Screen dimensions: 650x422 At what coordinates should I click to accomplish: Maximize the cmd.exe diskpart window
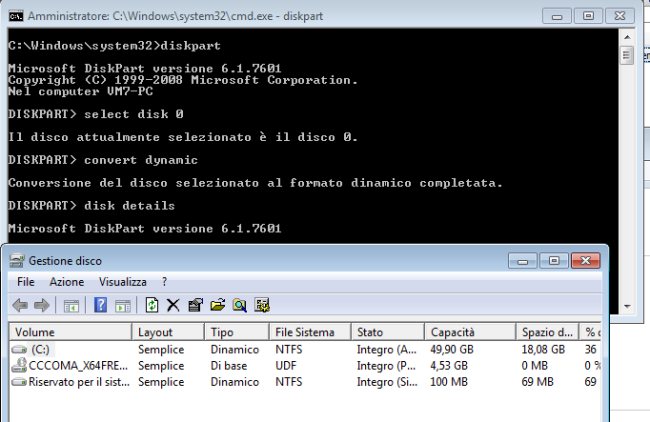[588, 17]
